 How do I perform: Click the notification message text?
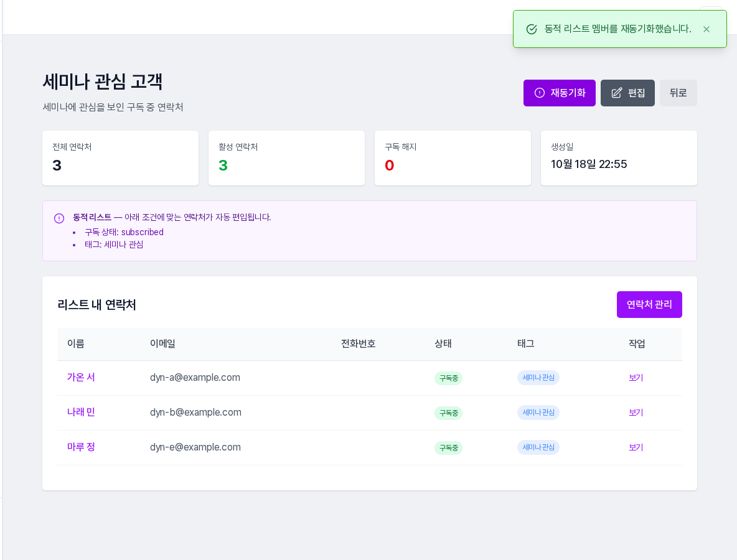617,29
